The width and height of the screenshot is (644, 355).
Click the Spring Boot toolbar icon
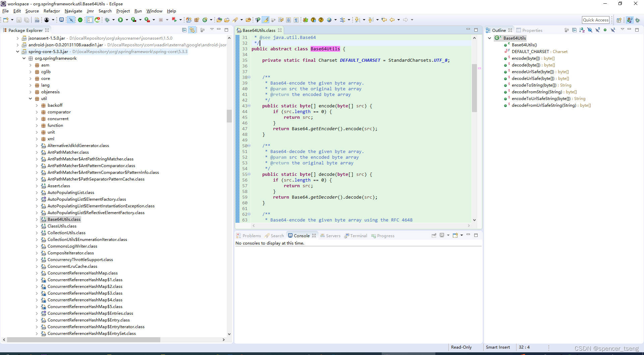pyautogui.click(x=80, y=20)
